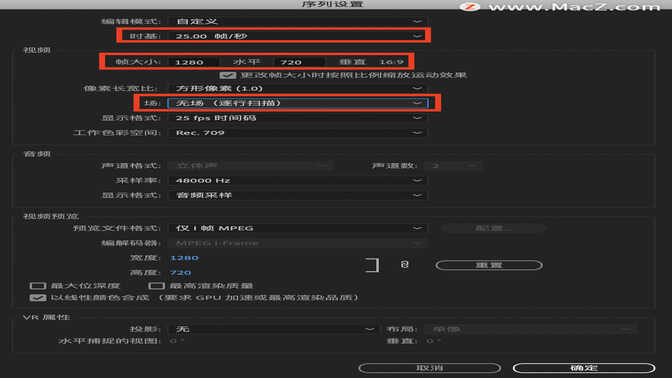This screenshot has width=672, height=378.
Task: Open the 像素长宽比 dropdown
Action: coord(297,88)
